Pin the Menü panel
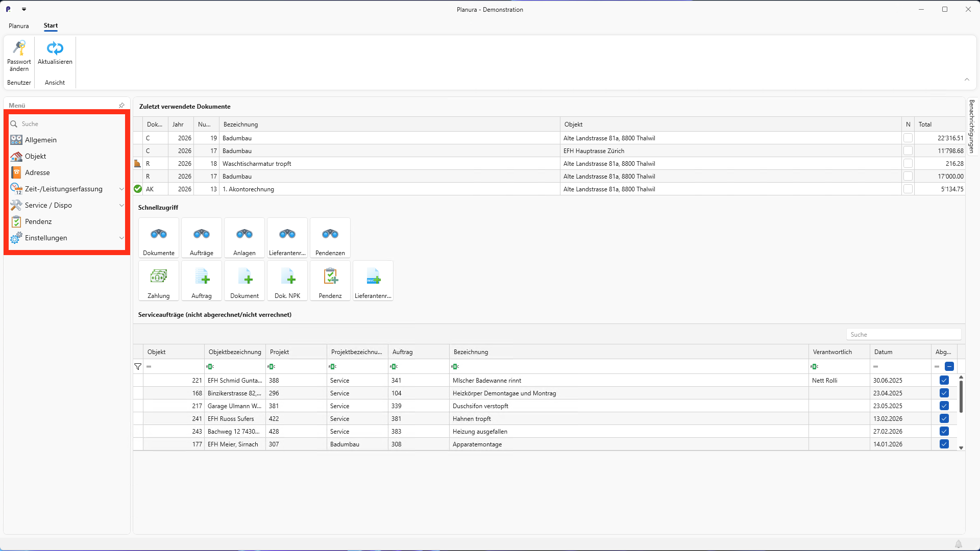Viewport: 980px width, 551px height. tap(121, 106)
